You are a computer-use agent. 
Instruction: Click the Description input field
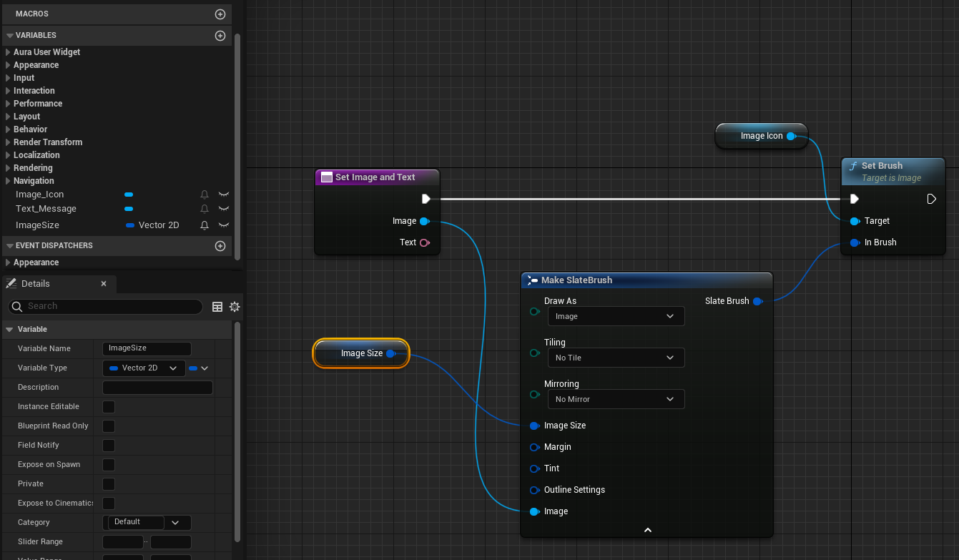[158, 388]
